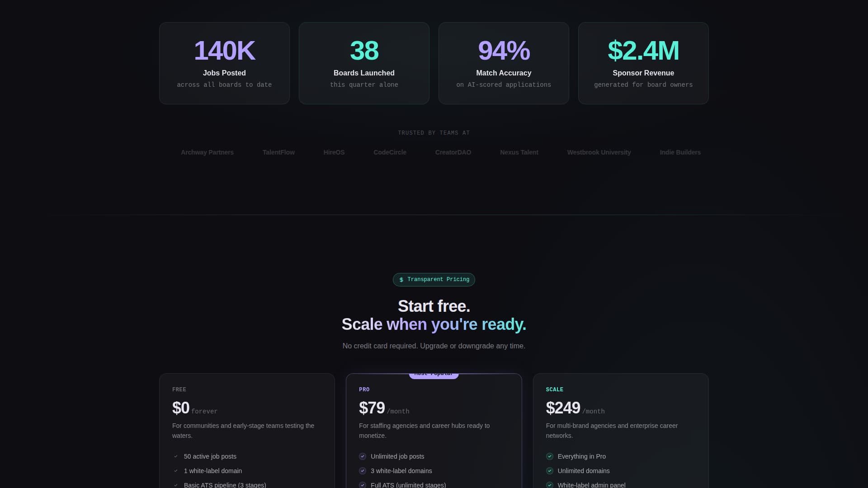
Task: Click 'Scale when you're ready.' gradient headline
Action: pos(434,324)
